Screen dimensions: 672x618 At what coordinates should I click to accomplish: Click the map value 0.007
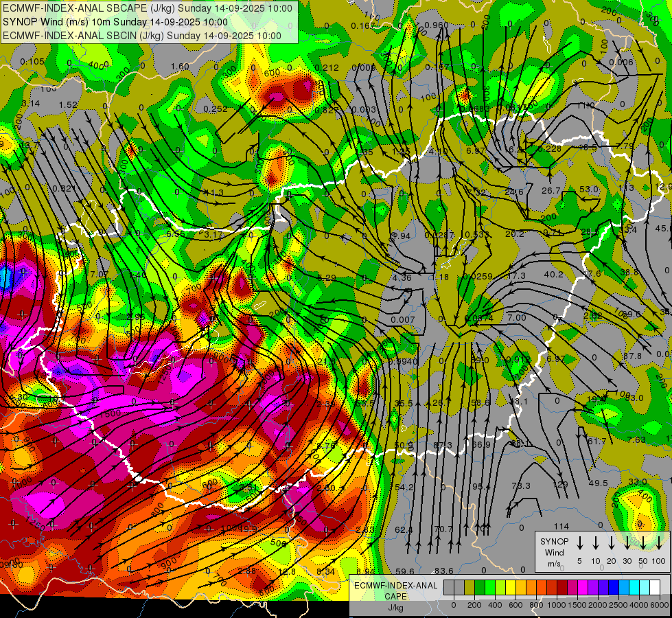(x=402, y=319)
